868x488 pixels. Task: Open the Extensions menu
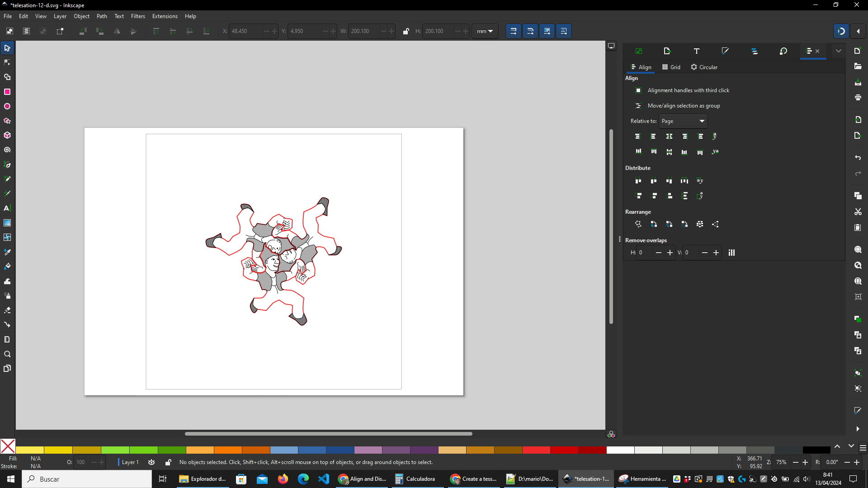[165, 16]
